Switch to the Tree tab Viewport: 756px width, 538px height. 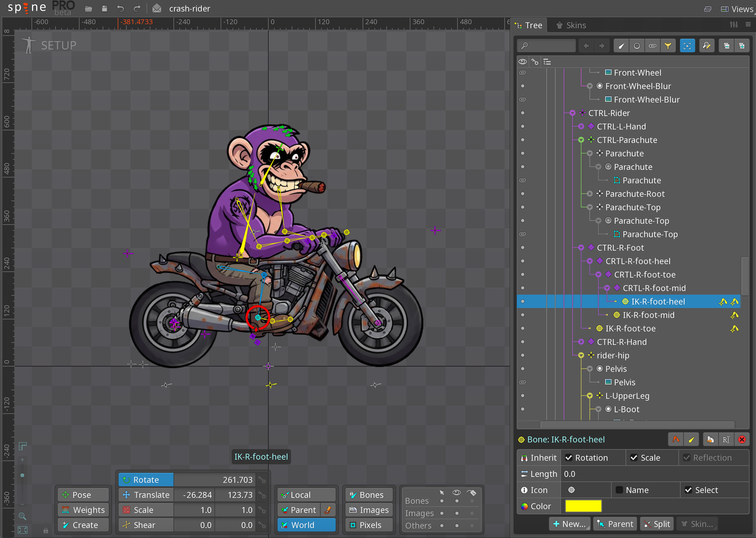529,25
